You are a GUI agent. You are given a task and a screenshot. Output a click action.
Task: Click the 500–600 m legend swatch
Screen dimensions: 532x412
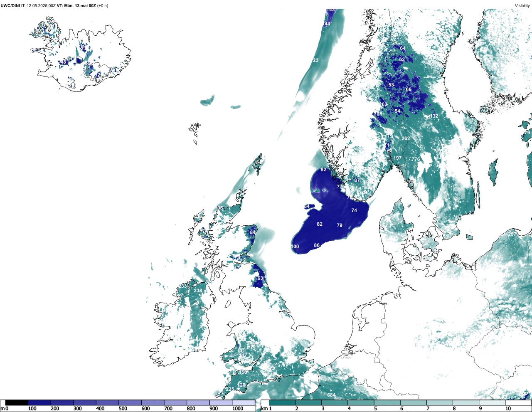pyautogui.click(x=130, y=402)
